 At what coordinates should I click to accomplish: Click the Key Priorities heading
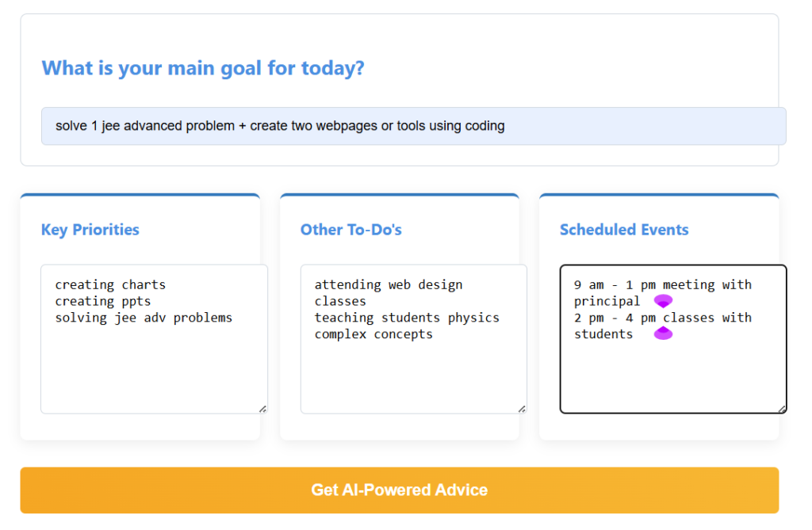(90, 230)
